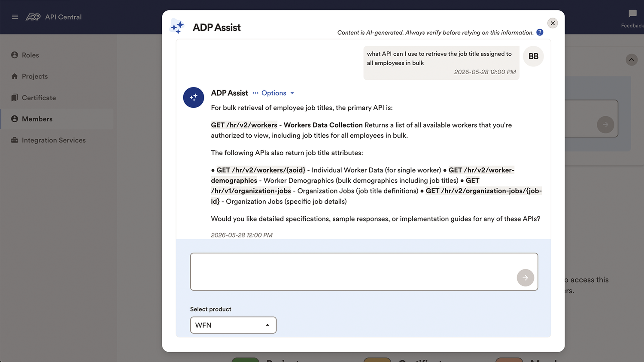This screenshot has height=362, width=644.
Task: Click the Roles sidebar icon
Action: (x=15, y=55)
